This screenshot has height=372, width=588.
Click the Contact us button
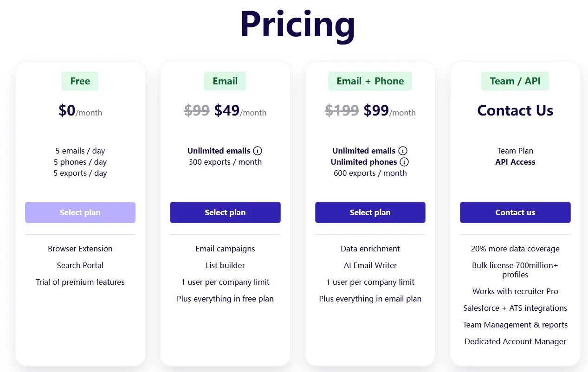coord(515,212)
